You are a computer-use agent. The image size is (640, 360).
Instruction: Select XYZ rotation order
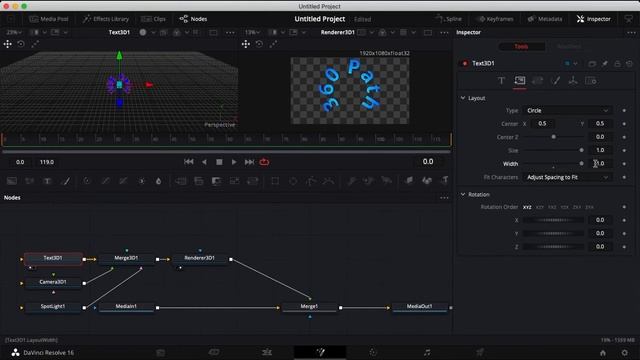pyautogui.click(x=527, y=207)
